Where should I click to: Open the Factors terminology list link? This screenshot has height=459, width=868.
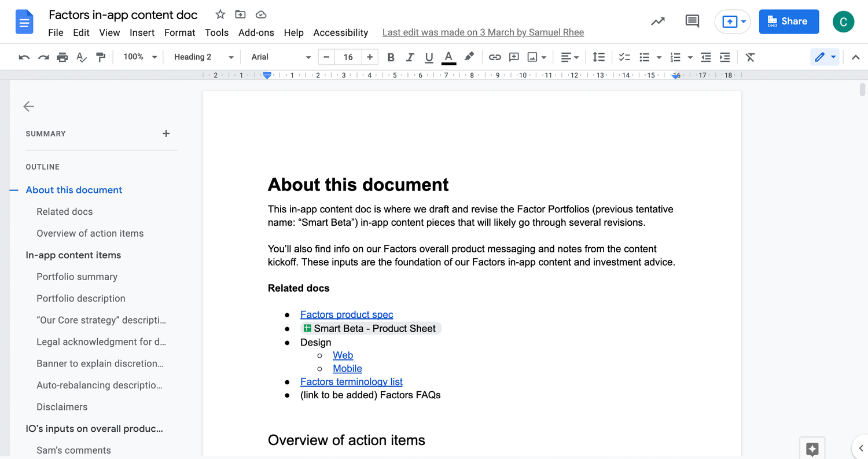pyautogui.click(x=351, y=382)
